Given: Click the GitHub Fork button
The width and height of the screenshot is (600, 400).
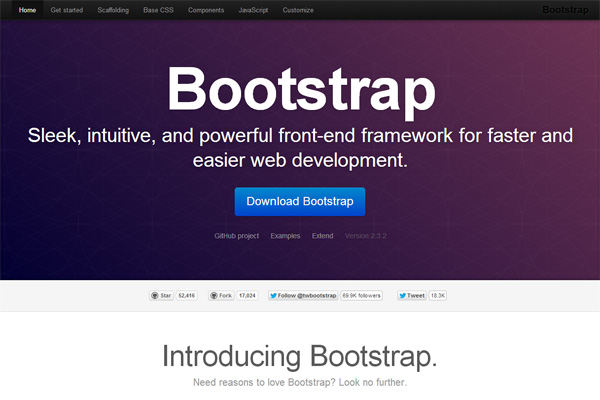Looking at the screenshot, I should [221, 296].
